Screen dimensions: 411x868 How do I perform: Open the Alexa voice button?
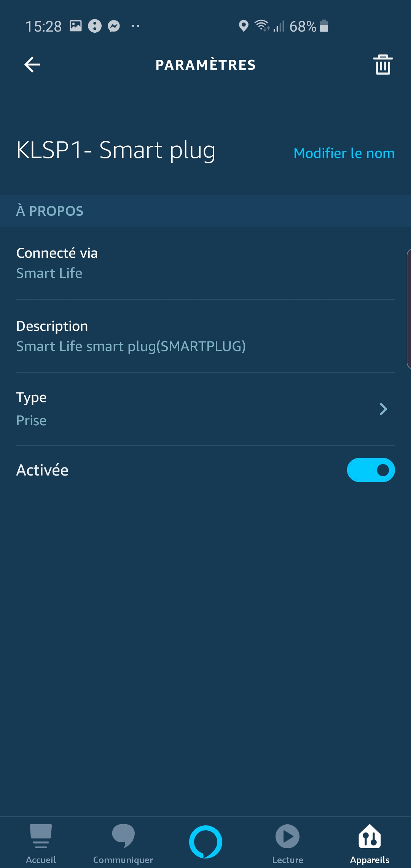point(205,842)
